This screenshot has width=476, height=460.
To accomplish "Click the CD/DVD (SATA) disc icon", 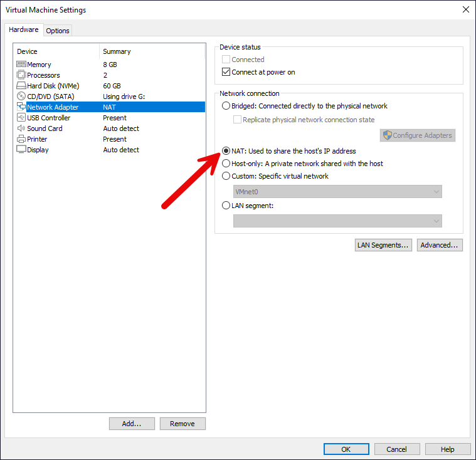I will [21, 97].
